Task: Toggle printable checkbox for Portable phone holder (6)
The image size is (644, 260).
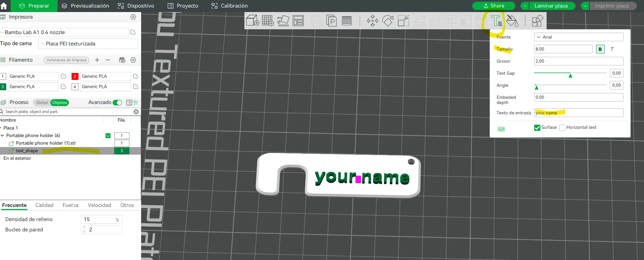Action: (x=108, y=136)
